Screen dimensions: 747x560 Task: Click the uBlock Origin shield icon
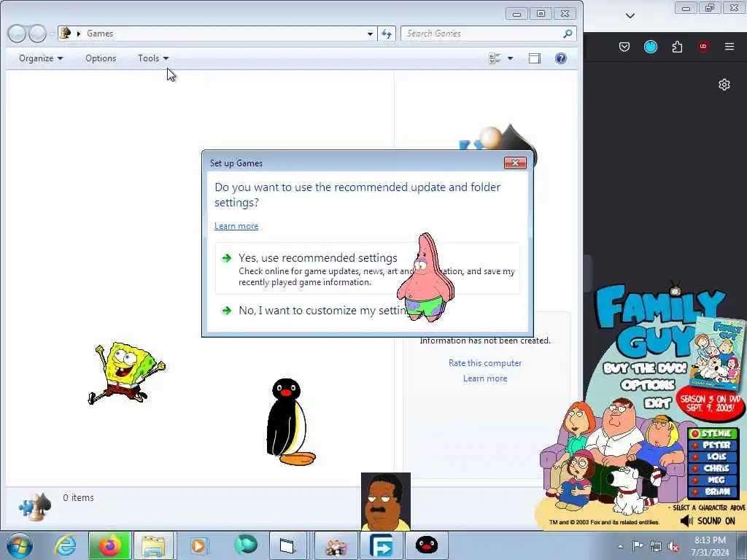click(703, 47)
